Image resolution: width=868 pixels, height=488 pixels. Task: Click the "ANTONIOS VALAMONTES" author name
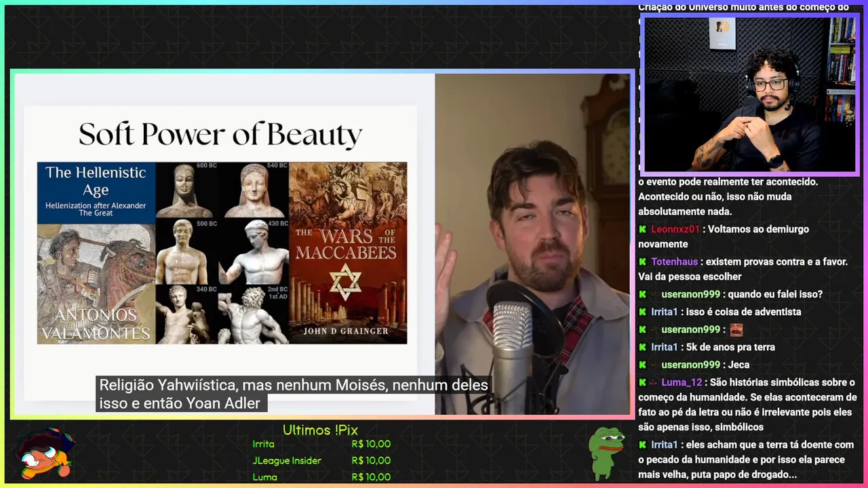95,324
